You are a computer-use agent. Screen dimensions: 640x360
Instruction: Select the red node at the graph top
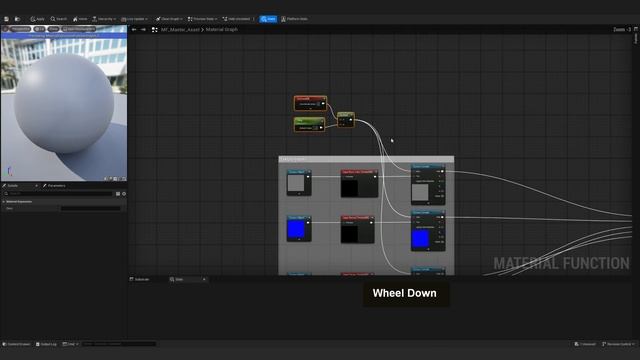[x=310, y=103]
